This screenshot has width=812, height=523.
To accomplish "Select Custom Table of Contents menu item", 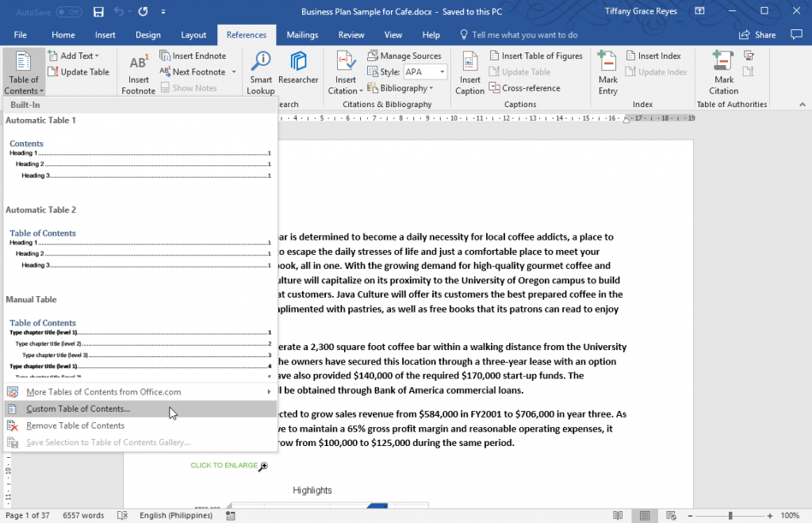I will pos(78,409).
